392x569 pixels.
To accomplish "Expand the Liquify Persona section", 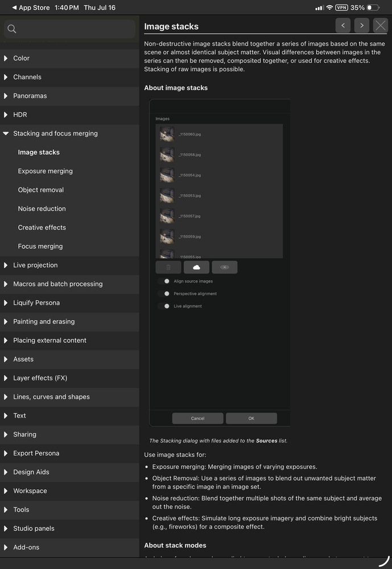I will (69, 302).
